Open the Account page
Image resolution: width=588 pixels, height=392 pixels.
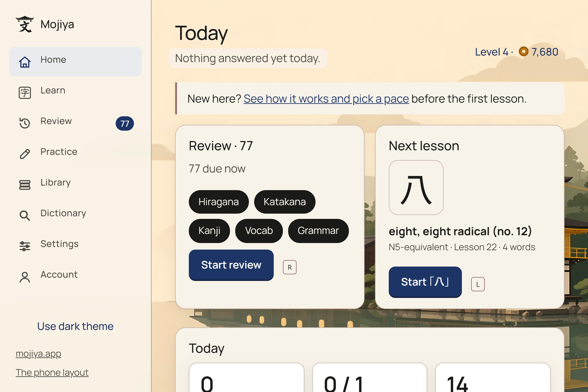tap(76, 277)
